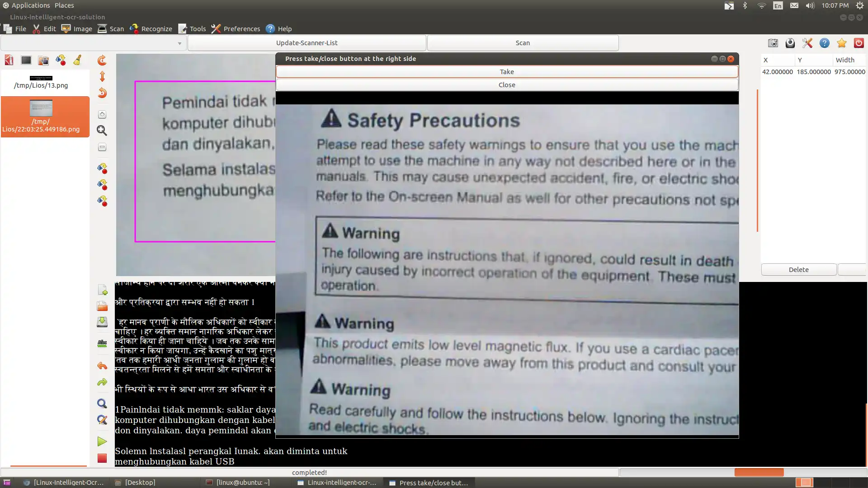Select the Recognize tool icon

(x=133, y=28)
